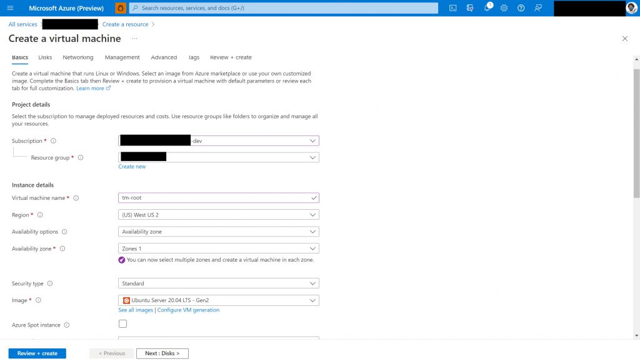Show info tooltip for Region
The width and height of the screenshot is (640, 364).
40,215
